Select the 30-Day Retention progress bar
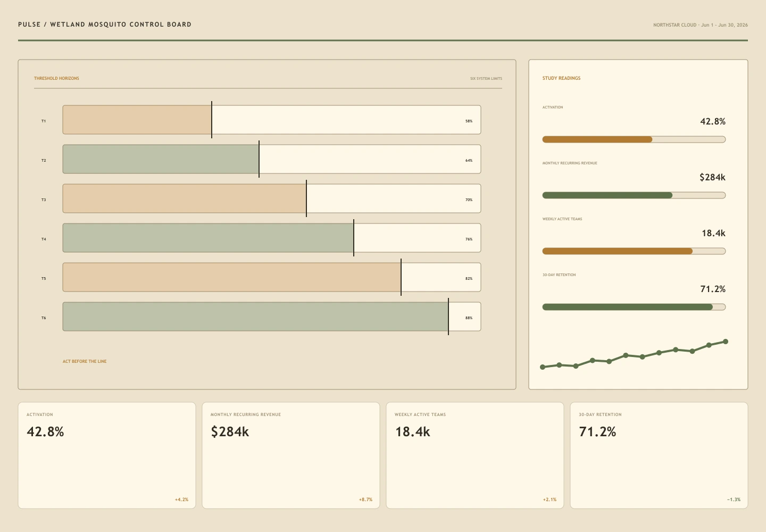766x532 pixels. (x=634, y=307)
